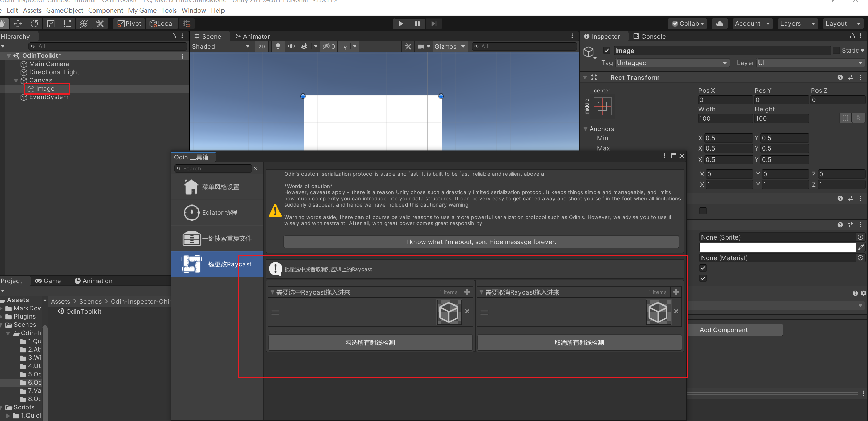
Task: Toggle scene lighting bulb icon
Action: tap(278, 46)
